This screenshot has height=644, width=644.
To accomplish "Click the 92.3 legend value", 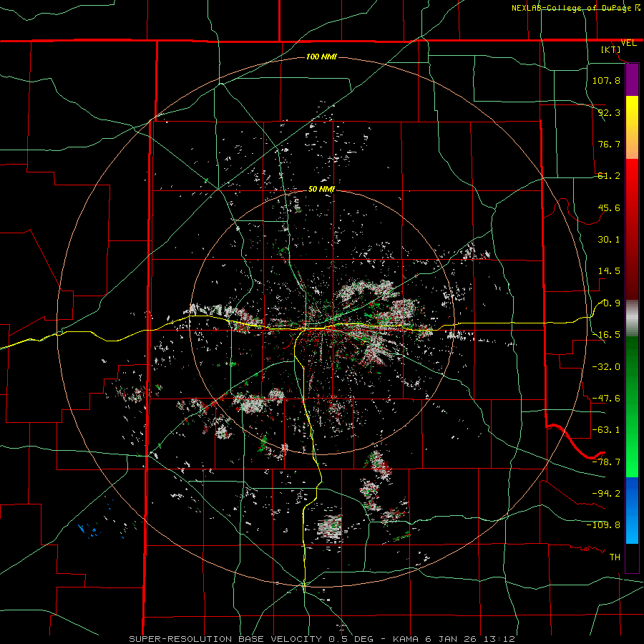I will pos(609,112).
